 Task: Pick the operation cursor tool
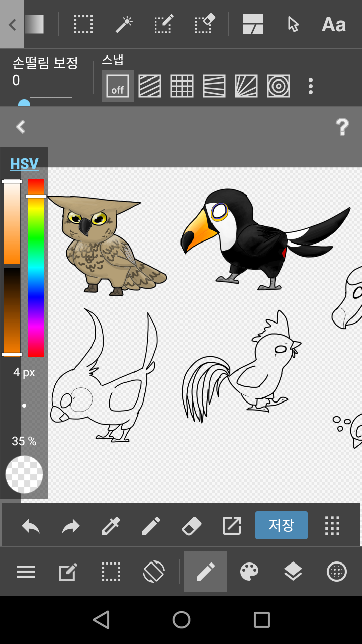point(293,24)
